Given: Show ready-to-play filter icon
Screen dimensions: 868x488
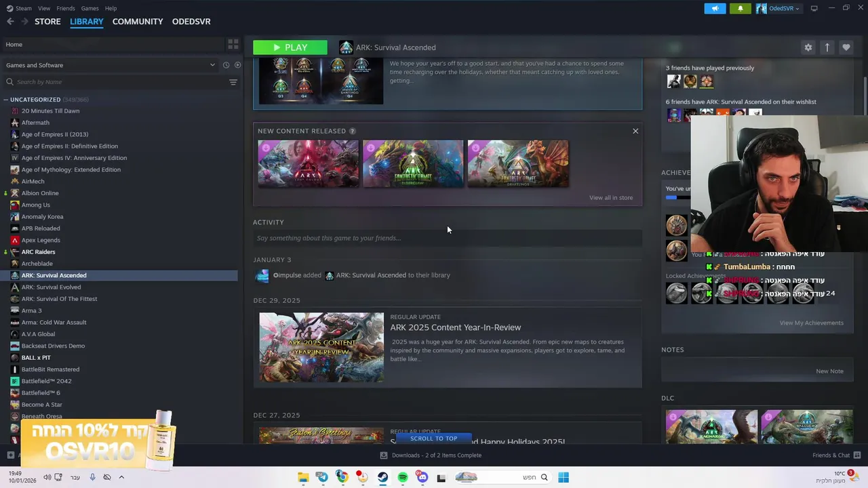Looking at the screenshot, I should (237, 65).
